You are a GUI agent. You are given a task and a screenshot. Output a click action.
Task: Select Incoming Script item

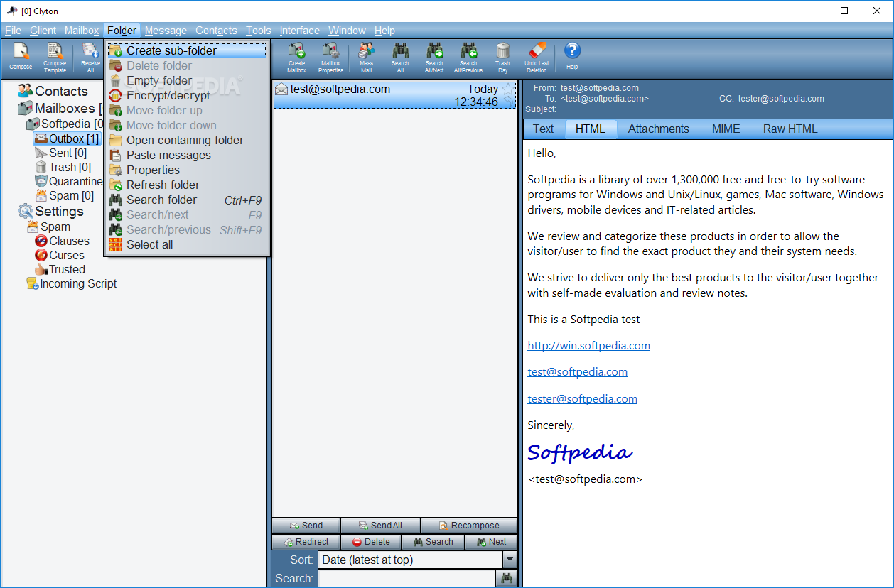[71, 283]
